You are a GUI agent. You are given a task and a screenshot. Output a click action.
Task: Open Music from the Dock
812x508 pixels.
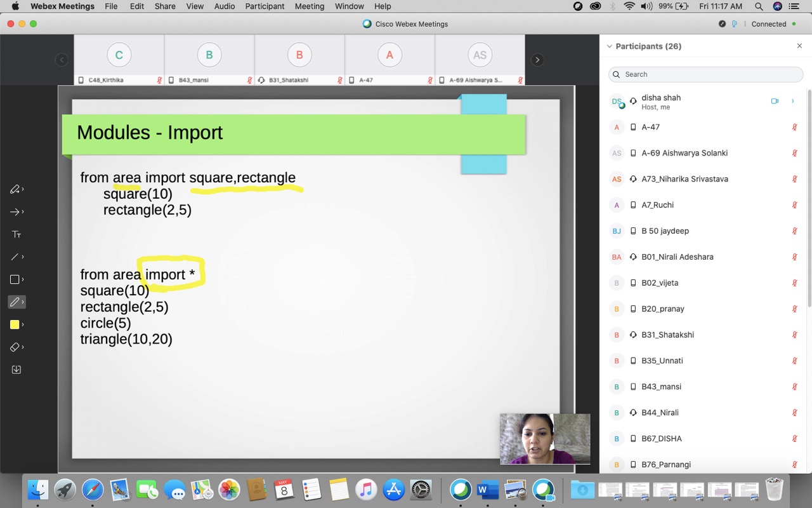click(x=367, y=490)
